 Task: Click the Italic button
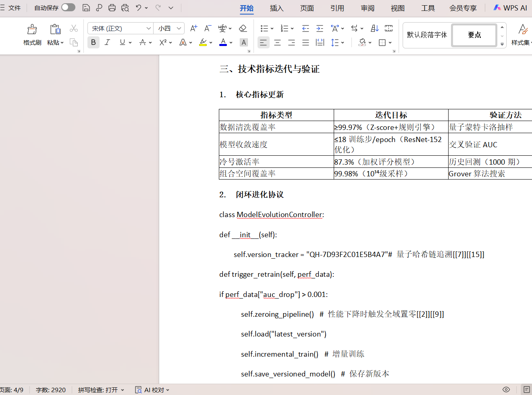[107, 42]
